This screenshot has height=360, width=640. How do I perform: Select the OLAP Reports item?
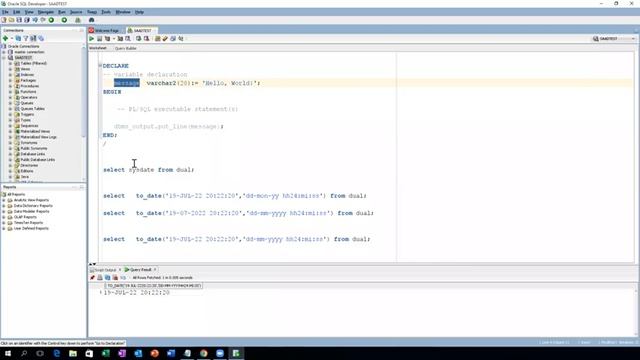(x=25, y=218)
